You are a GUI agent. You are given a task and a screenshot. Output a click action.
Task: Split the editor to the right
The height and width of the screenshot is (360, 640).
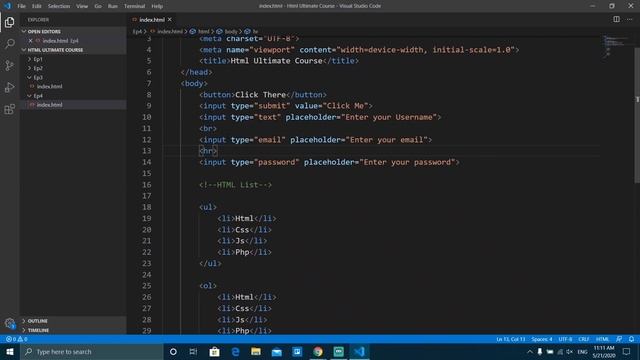click(616, 19)
